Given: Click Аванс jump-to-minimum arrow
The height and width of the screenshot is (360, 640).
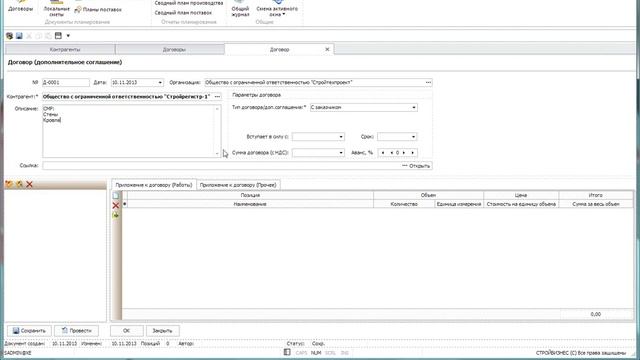Looking at the screenshot, I should (383, 153).
